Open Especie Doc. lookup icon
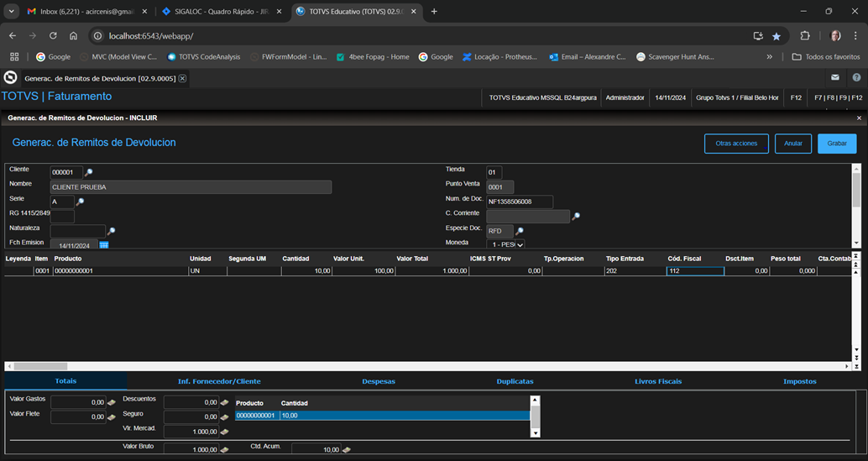The height and width of the screenshot is (461, 868). [x=520, y=232]
